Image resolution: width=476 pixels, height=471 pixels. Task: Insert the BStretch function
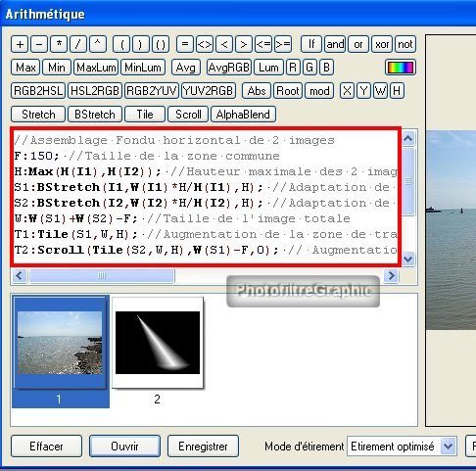[95, 115]
